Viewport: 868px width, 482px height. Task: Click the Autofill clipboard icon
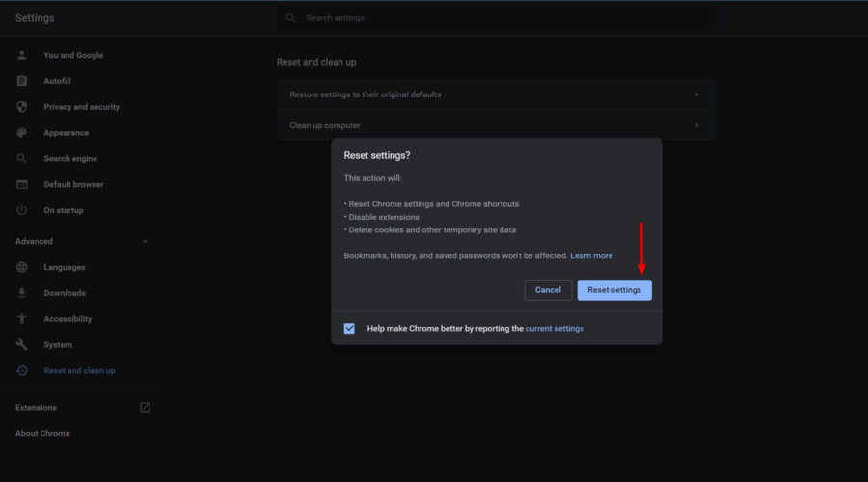click(x=21, y=81)
